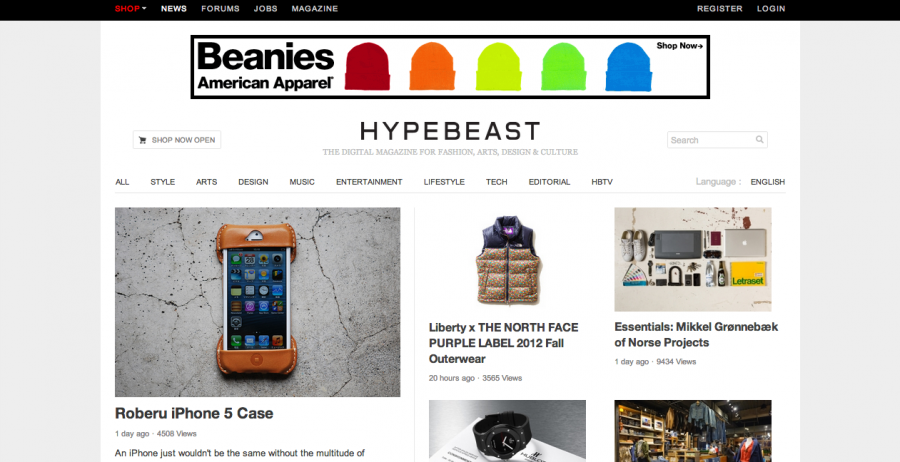Select the NEWS menu item

174,9
